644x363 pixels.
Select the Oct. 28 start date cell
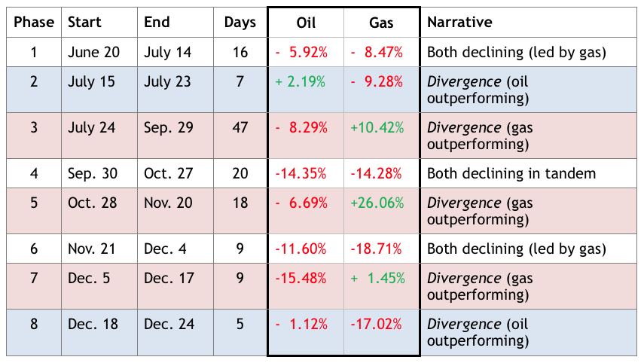tap(93, 203)
